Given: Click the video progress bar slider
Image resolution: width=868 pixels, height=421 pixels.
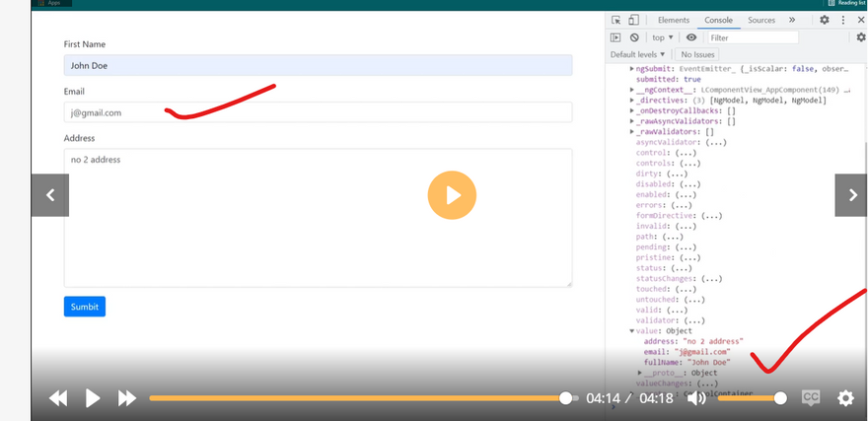Looking at the screenshot, I should click(x=566, y=398).
